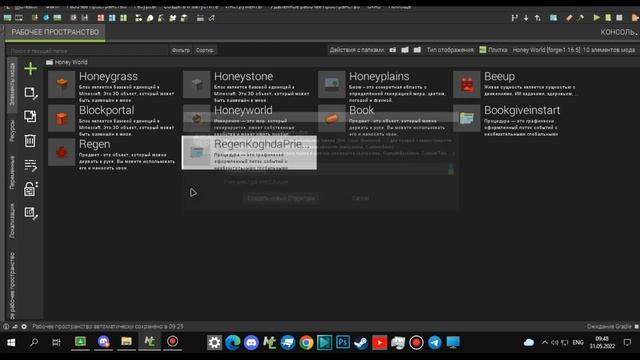Click the hammer build workspace icon
The height and width of the screenshot is (360, 640).
point(580,18)
